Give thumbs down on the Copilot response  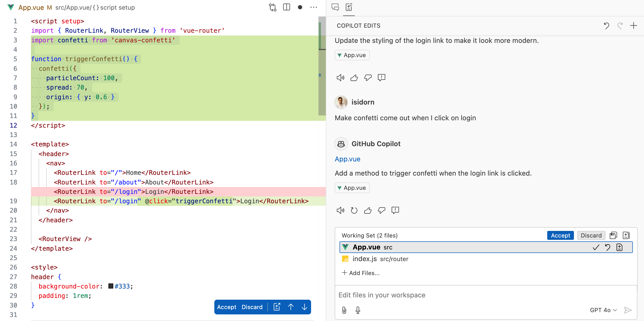coord(382,210)
